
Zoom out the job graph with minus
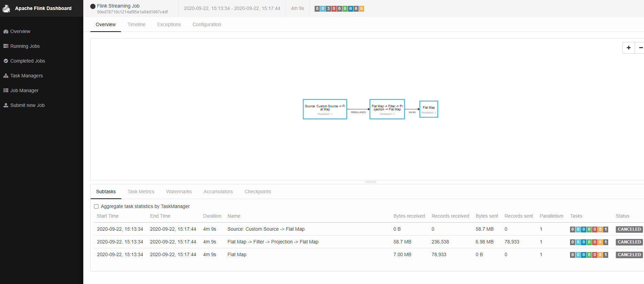click(640, 48)
